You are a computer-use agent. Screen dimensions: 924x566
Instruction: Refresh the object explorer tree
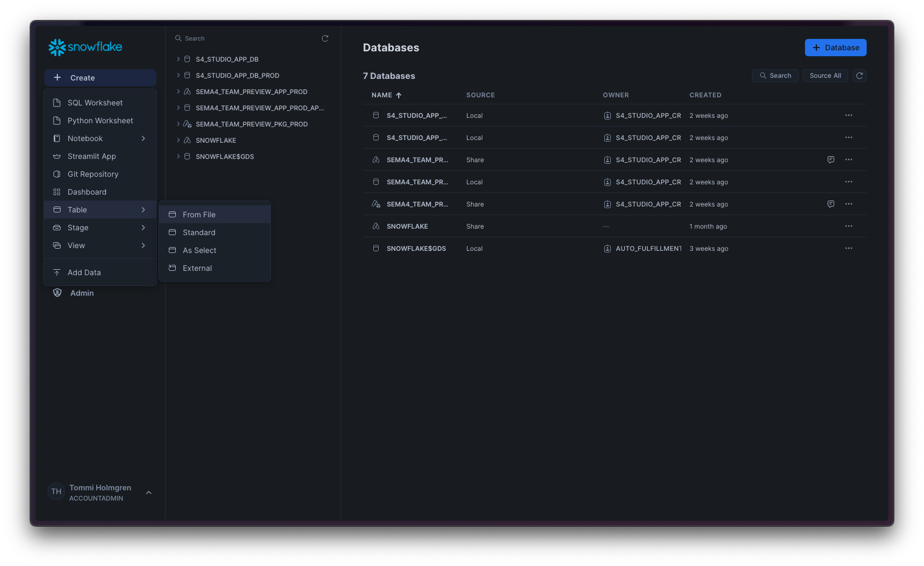(x=325, y=38)
